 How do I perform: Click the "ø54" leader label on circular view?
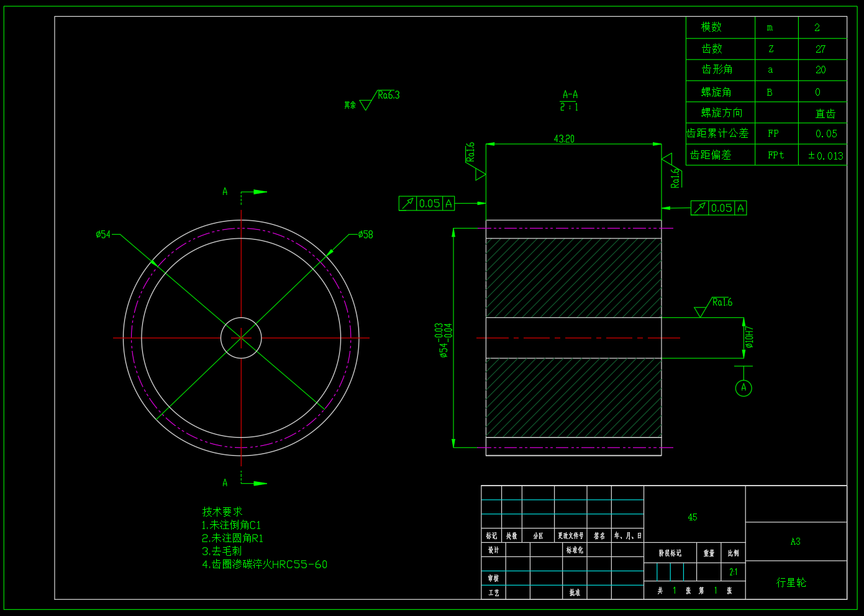click(x=103, y=235)
